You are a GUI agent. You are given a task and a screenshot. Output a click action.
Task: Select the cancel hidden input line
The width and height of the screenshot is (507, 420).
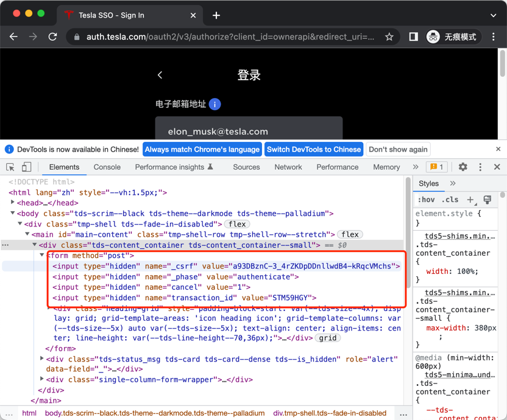coord(151,287)
